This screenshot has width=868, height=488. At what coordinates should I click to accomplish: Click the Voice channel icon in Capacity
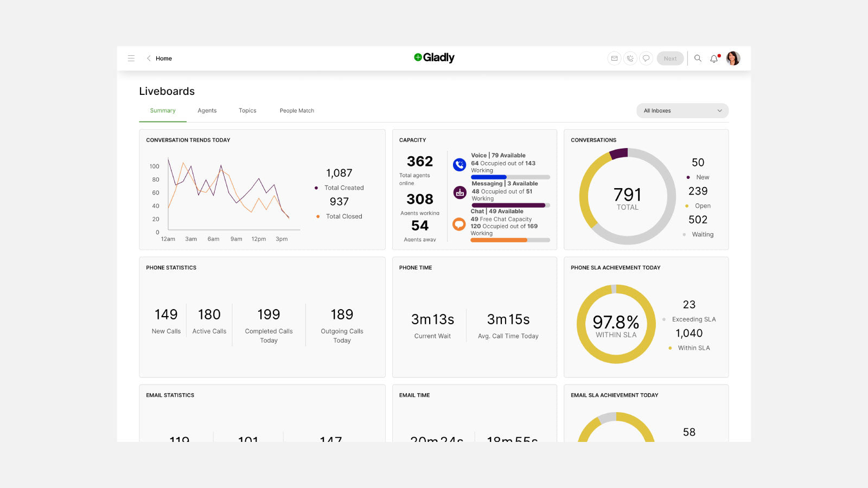(459, 164)
